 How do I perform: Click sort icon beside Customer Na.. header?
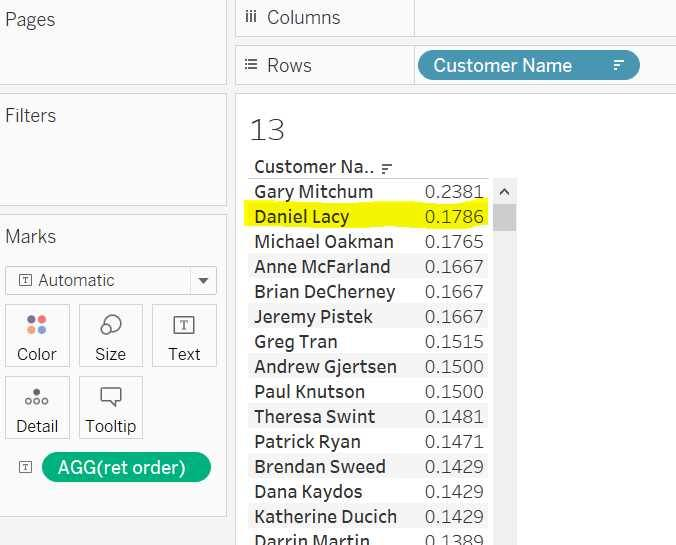pyautogui.click(x=387, y=168)
